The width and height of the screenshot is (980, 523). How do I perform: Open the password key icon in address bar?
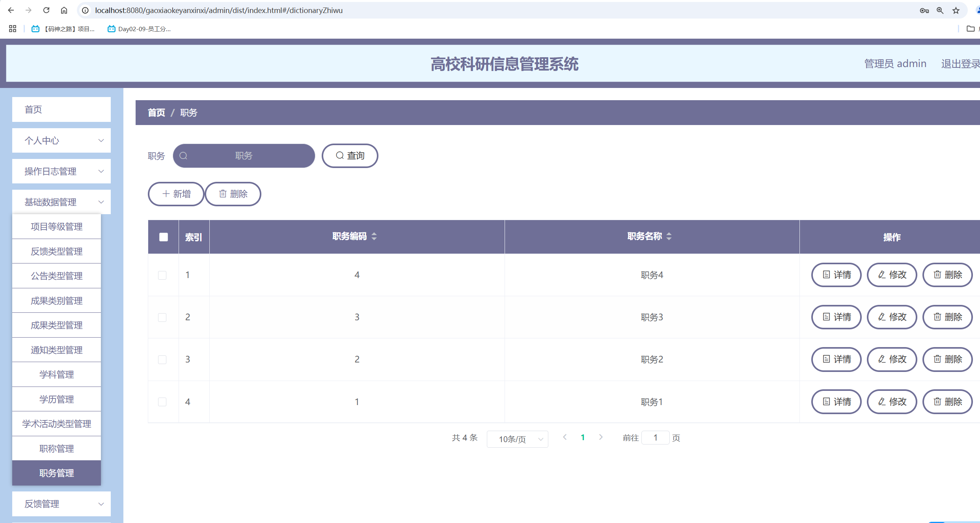click(x=924, y=11)
